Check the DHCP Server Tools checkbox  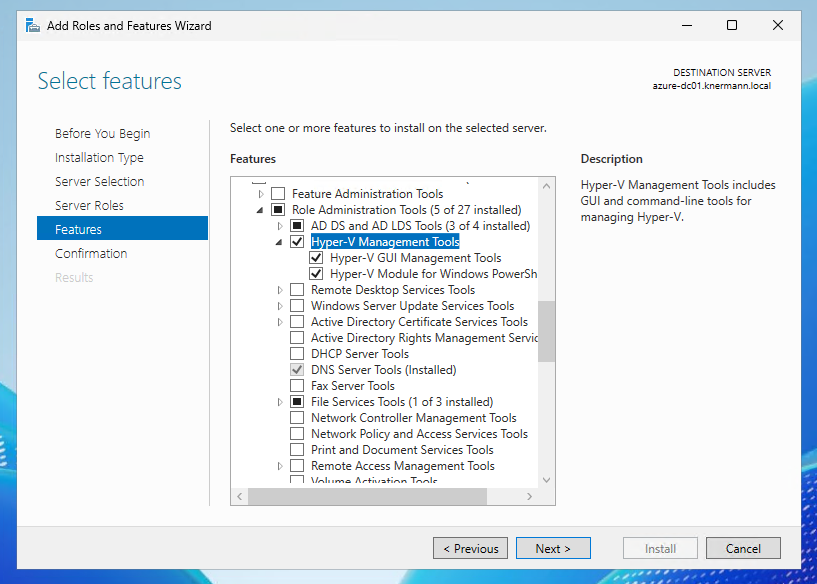(x=297, y=354)
